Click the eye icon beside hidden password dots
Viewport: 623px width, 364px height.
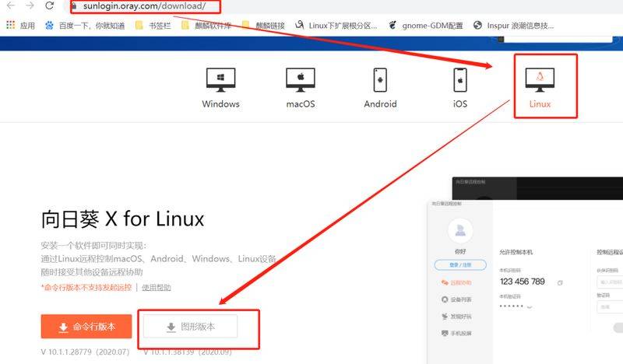530,306
